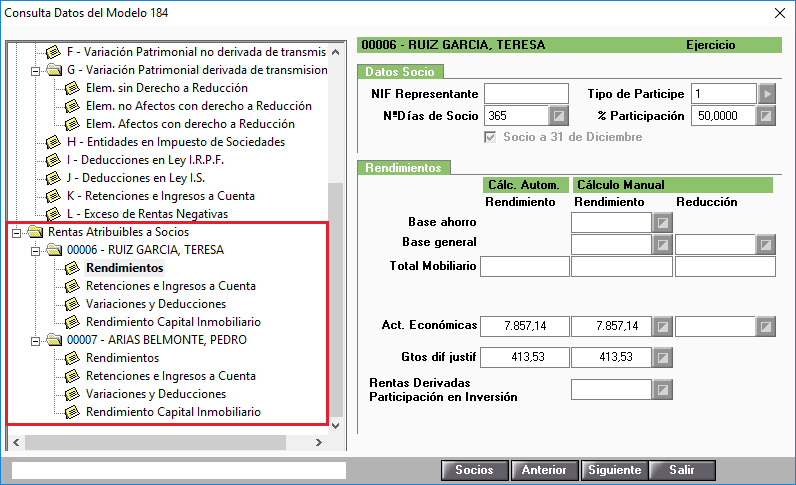This screenshot has height=485, width=796.
Task: Click the Rendimientos icon under ARIAS BELMONTE, PEDRO
Action: pos(72,358)
